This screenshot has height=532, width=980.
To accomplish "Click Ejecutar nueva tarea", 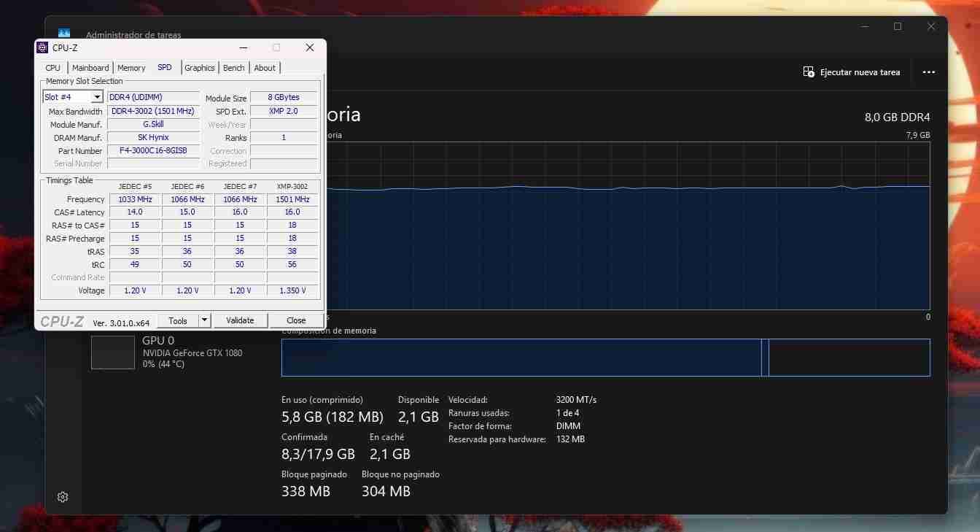I will click(x=852, y=72).
